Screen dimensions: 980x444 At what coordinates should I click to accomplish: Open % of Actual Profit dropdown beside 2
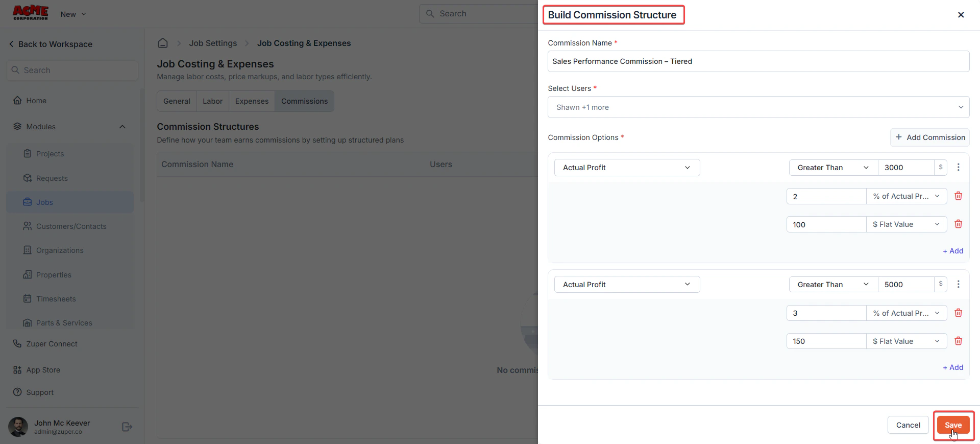coord(906,196)
